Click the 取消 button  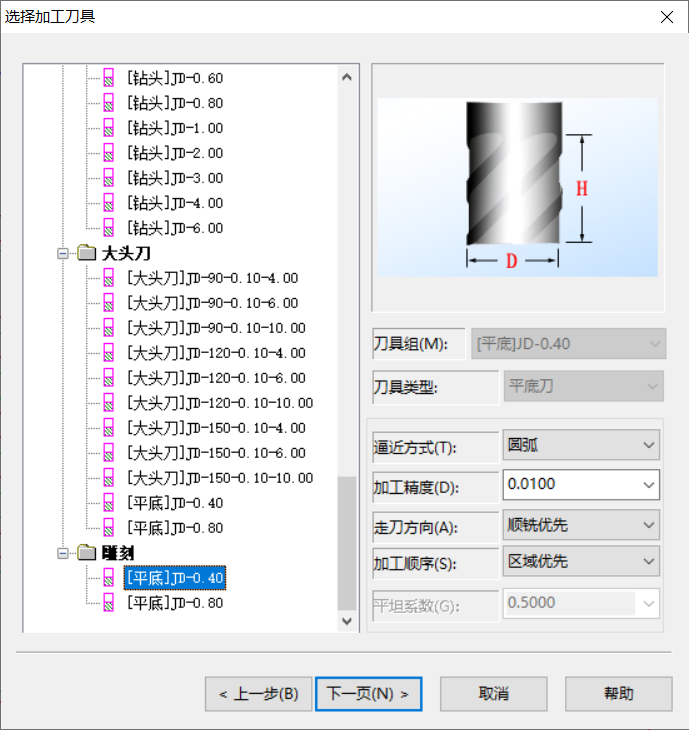click(493, 694)
